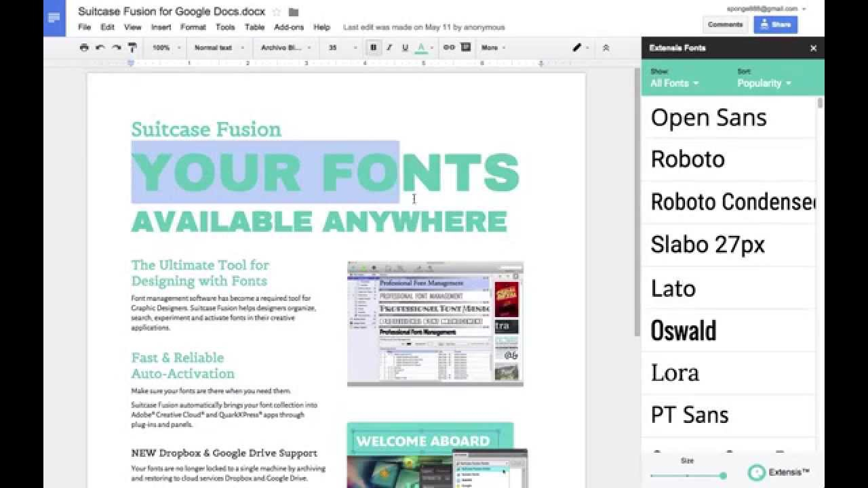Click the 'Last edit was made' link
868x488 pixels.
424,27
